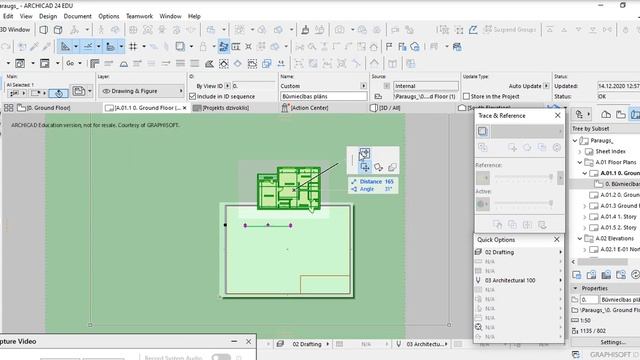Open dropdown arrow next to Go

click(x=80, y=63)
